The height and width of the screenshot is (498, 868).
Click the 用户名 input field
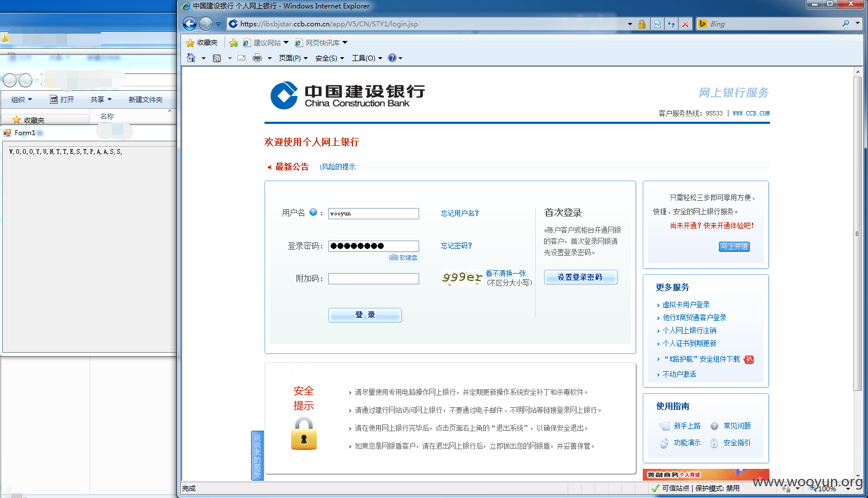coord(374,213)
